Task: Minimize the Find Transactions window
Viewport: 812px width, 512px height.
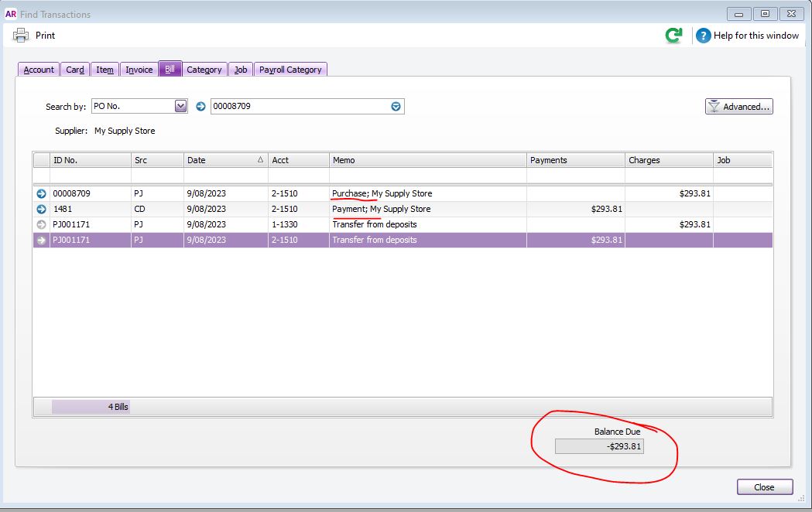Action: click(x=739, y=14)
